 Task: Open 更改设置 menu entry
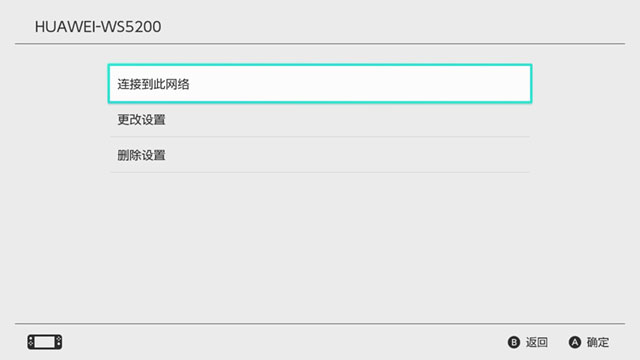pyautogui.click(x=320, y=120)
